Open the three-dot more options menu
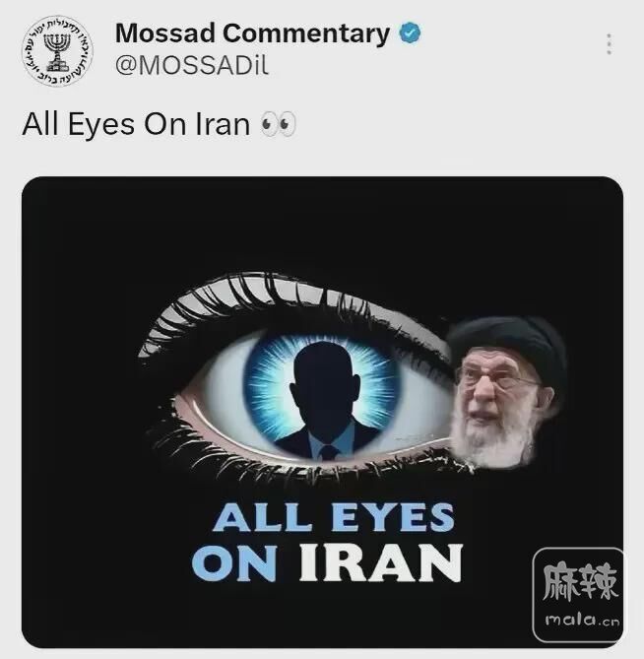Image resolution: width=644 pixels, height=659 pixels. pyautogui.click(x=610, y=44)
